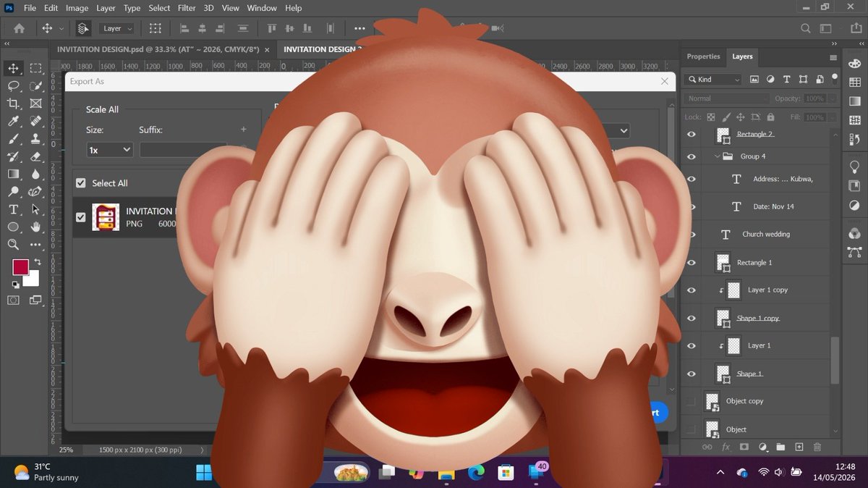Click the Quick Mask mode icon
This screenshot has height=488, width=868.
click(x=13, y=300)
